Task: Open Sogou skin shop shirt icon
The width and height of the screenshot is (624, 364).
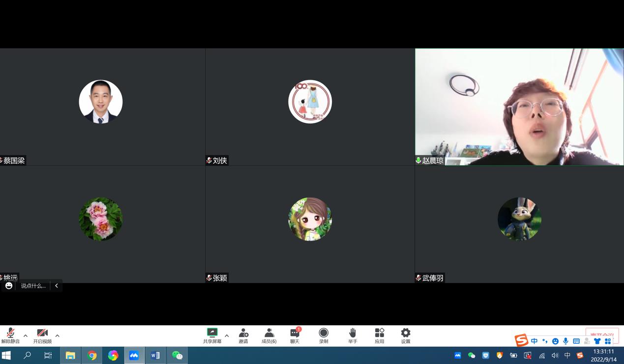Action: point(597,341)
